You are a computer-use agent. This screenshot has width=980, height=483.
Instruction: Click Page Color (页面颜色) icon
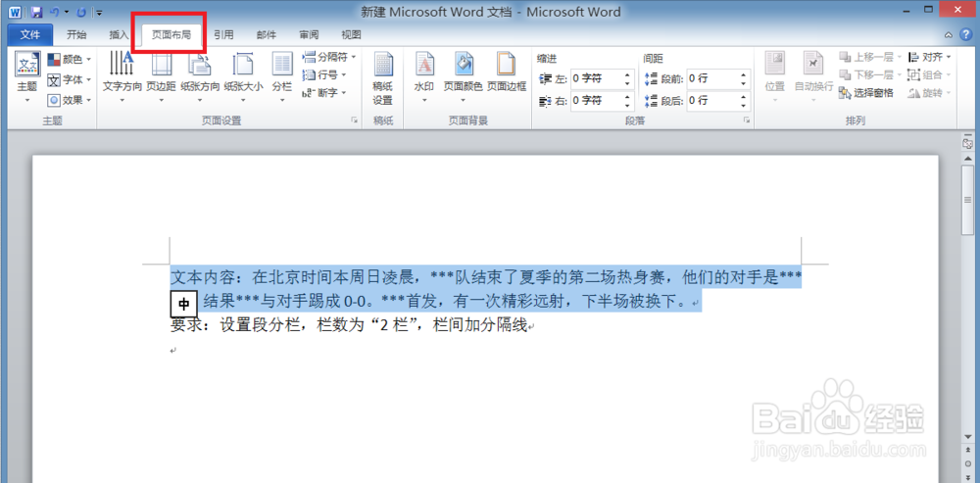(x=464, y=65)
